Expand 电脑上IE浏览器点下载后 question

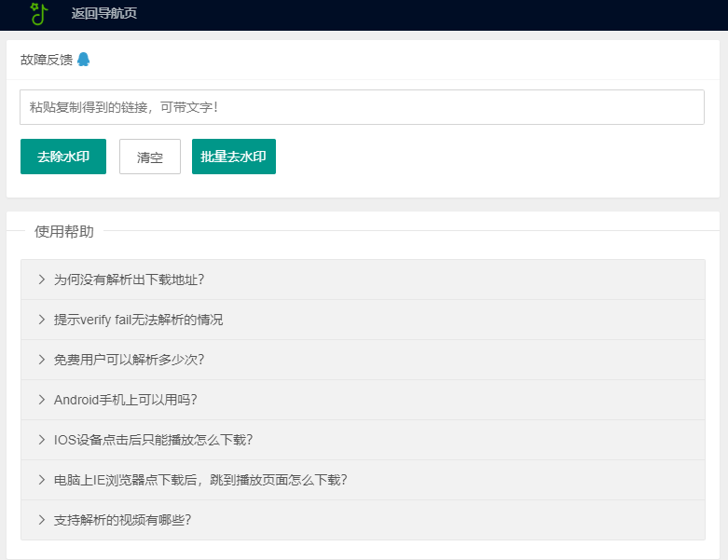pos(364,480)
